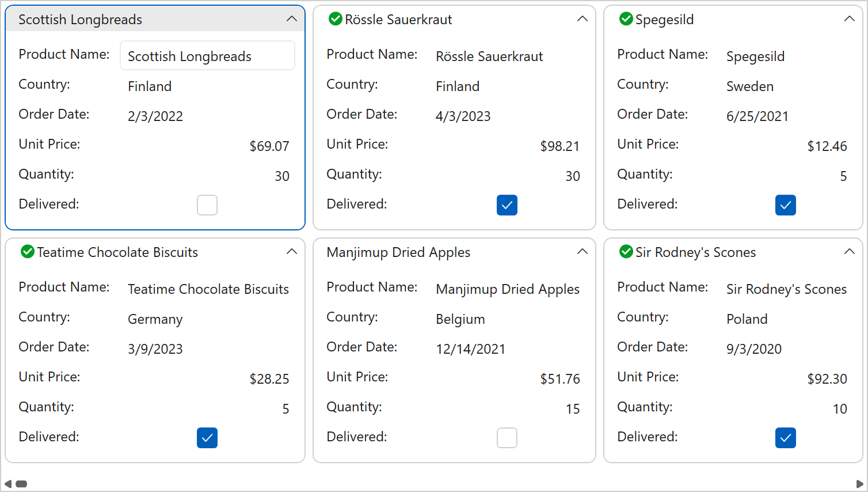Check Delivered for Manjimup Dried Apples
This screenshot has height=492, width=868.
507,438
